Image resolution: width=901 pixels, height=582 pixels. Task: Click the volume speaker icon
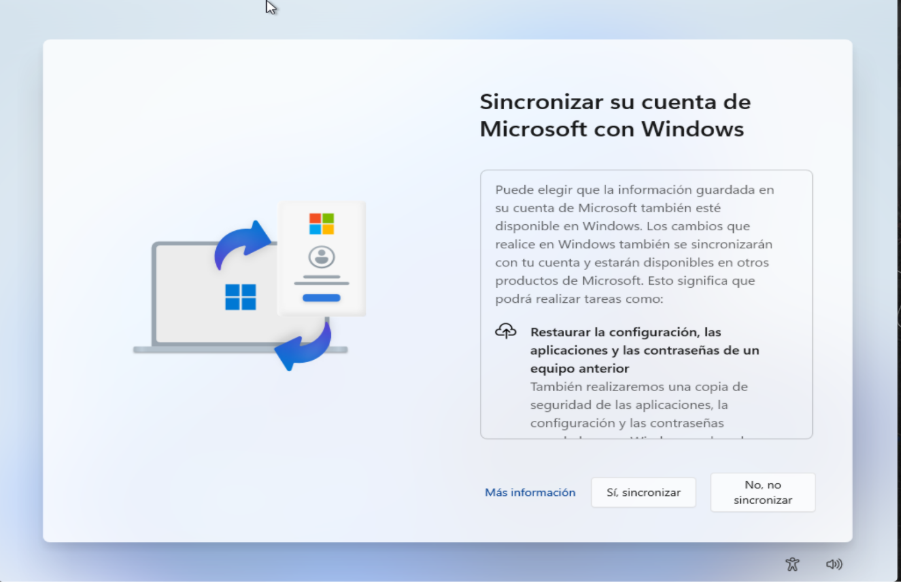pyautogui.click(x=834, y=564)
